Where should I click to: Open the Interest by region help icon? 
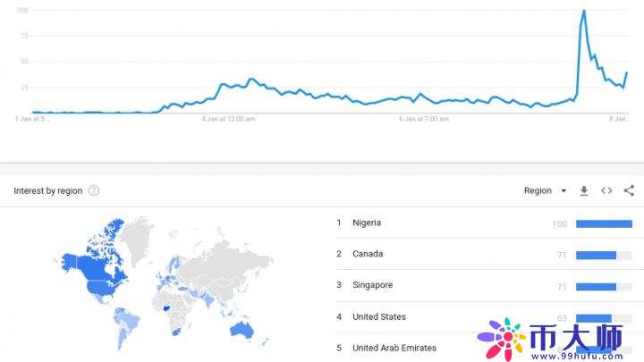[x=94, y=190]
